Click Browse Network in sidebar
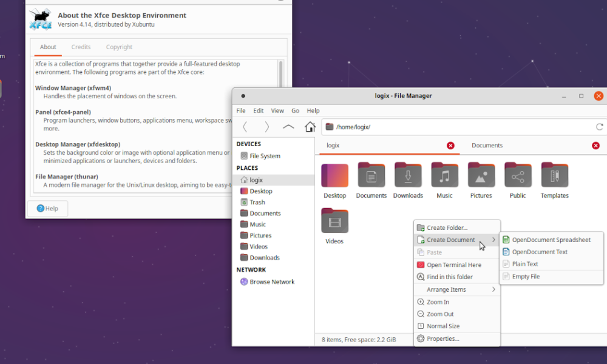Image resolution: width=607 pixels, height=364 pixels. pos(268,281)
